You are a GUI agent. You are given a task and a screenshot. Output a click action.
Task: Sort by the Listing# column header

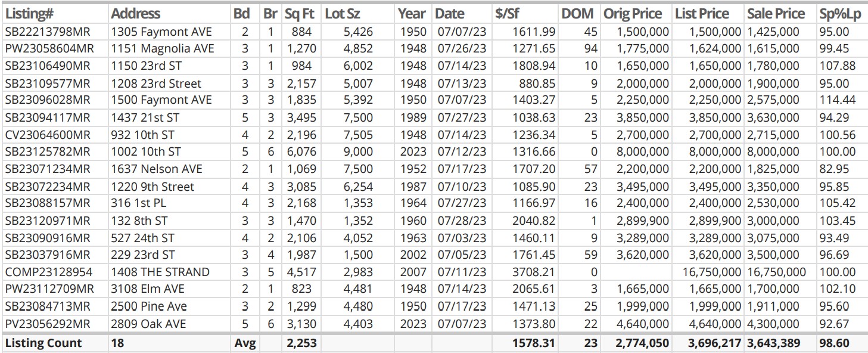[29, 13]
